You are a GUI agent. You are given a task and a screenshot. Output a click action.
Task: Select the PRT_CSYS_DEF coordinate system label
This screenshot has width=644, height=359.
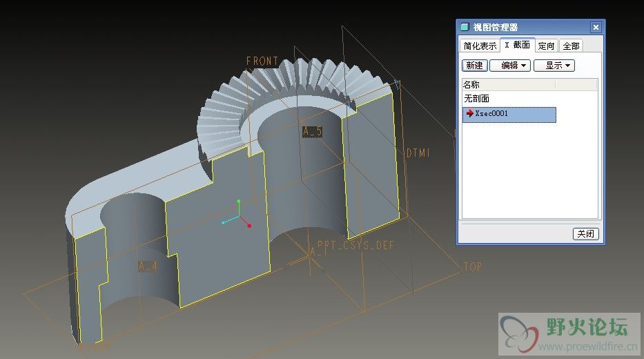pyautogui.click(x=355, y=246)
